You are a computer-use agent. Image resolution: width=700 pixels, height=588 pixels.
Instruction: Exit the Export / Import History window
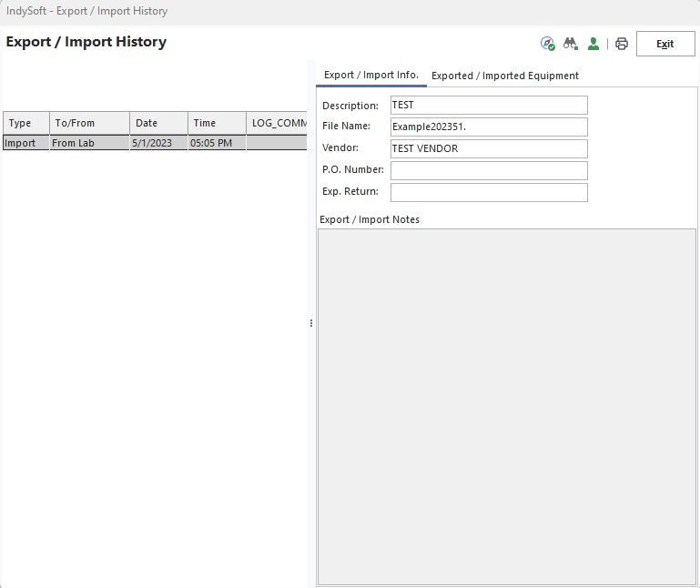[665, 44]
